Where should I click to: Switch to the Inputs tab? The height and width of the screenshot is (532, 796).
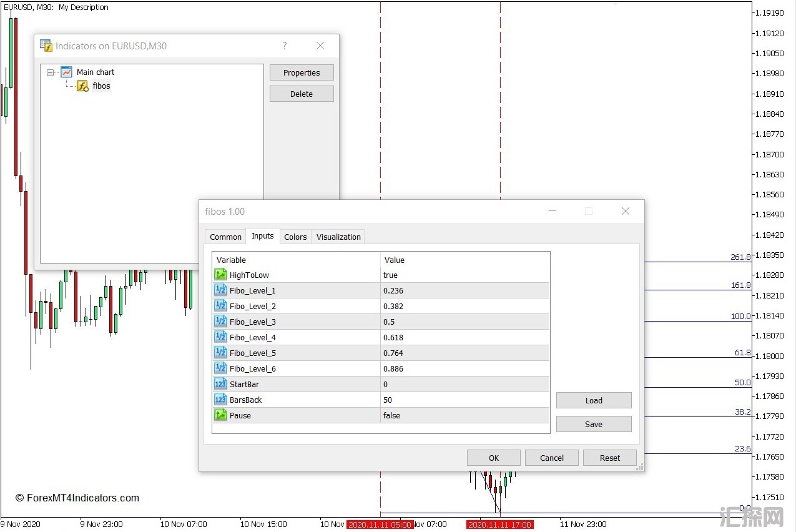263,235
